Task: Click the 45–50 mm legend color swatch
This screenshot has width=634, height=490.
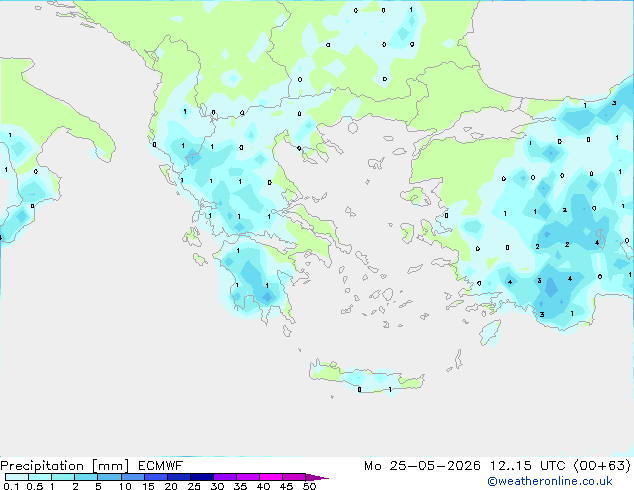Action: tap(294, 477)
